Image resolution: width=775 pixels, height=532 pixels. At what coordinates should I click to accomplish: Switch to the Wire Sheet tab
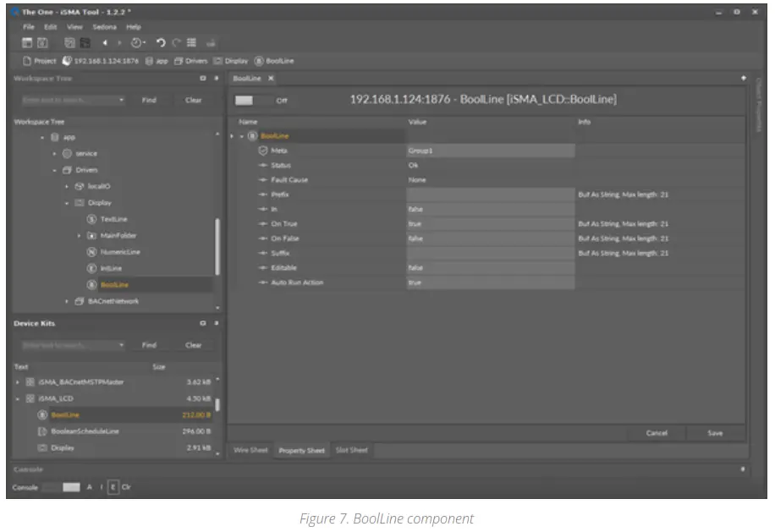pos(250,450)
